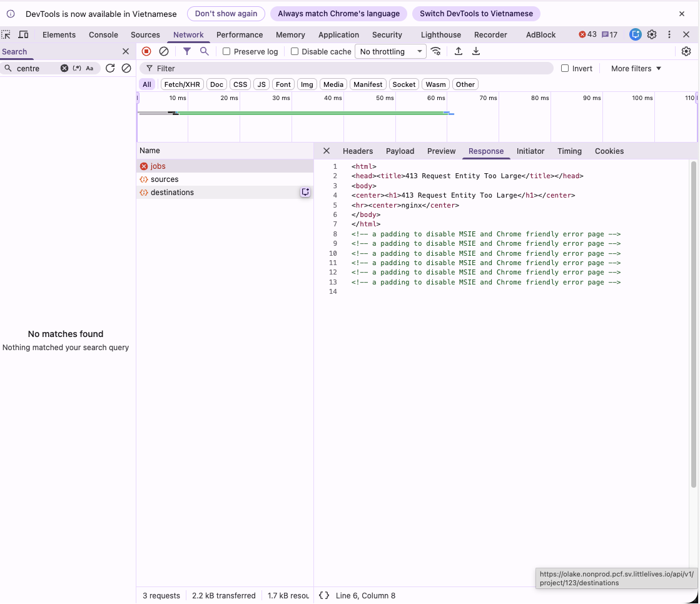Import HAR file upload icon
Screen dimensions: 700x604
[459, 51]
